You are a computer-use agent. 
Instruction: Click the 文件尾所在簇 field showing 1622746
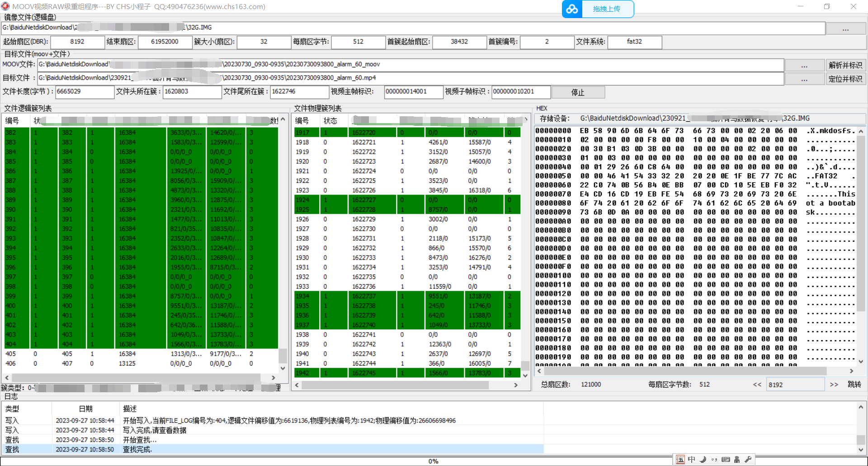[300, 92]
